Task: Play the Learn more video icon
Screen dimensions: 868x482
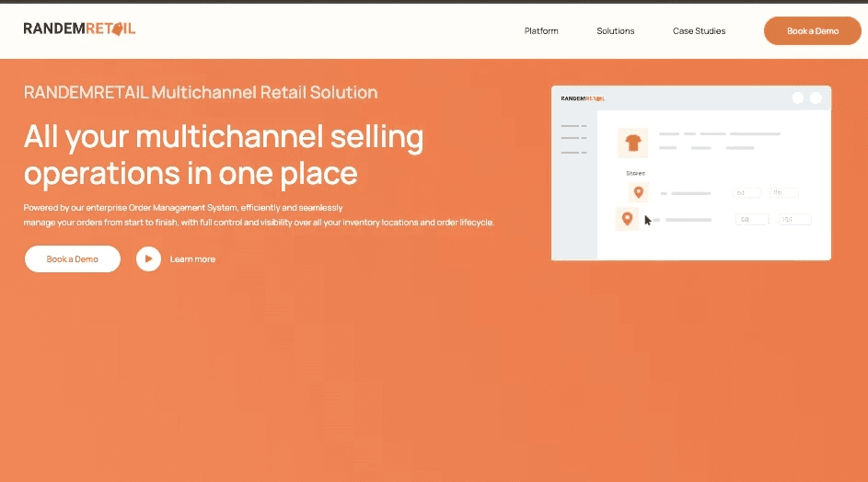Action: click(x=148, y=259)
